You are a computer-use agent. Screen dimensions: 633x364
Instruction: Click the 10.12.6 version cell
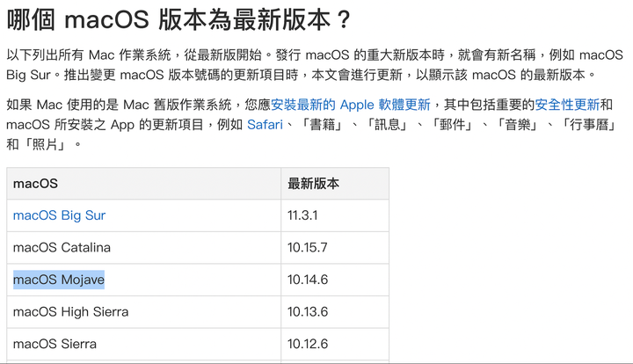335,344
